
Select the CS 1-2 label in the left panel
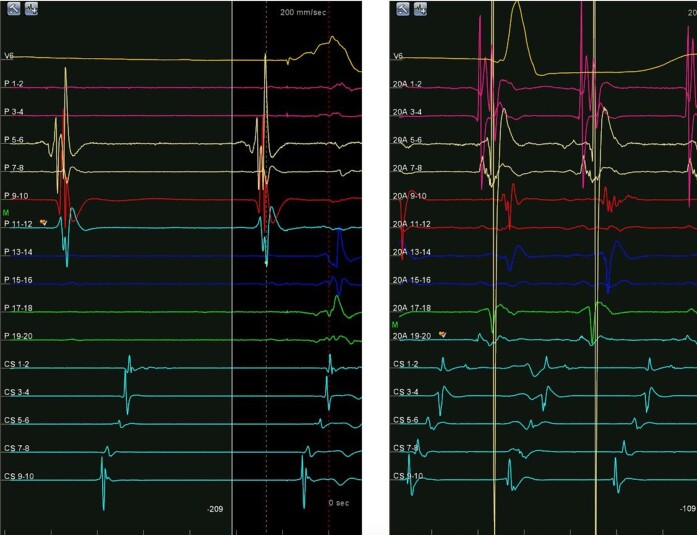pyautogui.click(x=16, y=364)
